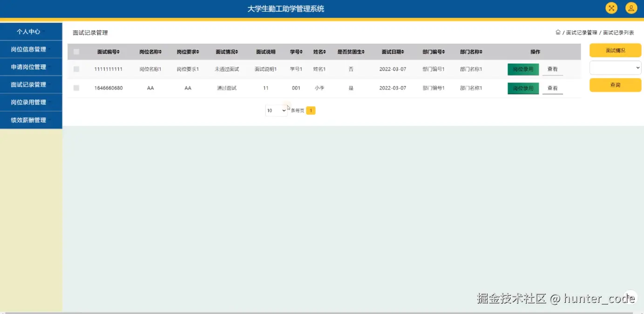Image resolution: width=644 pixels, height=314 pixels.
Task: Open 申请岗位管理 in the sidebar
Action: pyautogui.click(x=31, y=67)
